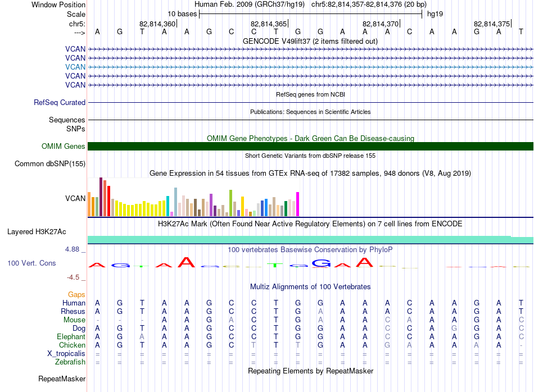Click the 4.88 PhyloP upper scale value
This screenshot has width=534, height=392.
coord(72,249)
